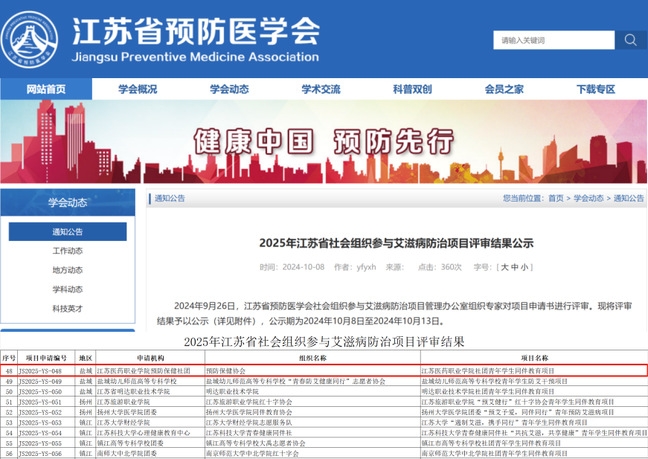Click the 序号 column header
Image resolution: width=648 pixels, height=459 pixels.
9,358
